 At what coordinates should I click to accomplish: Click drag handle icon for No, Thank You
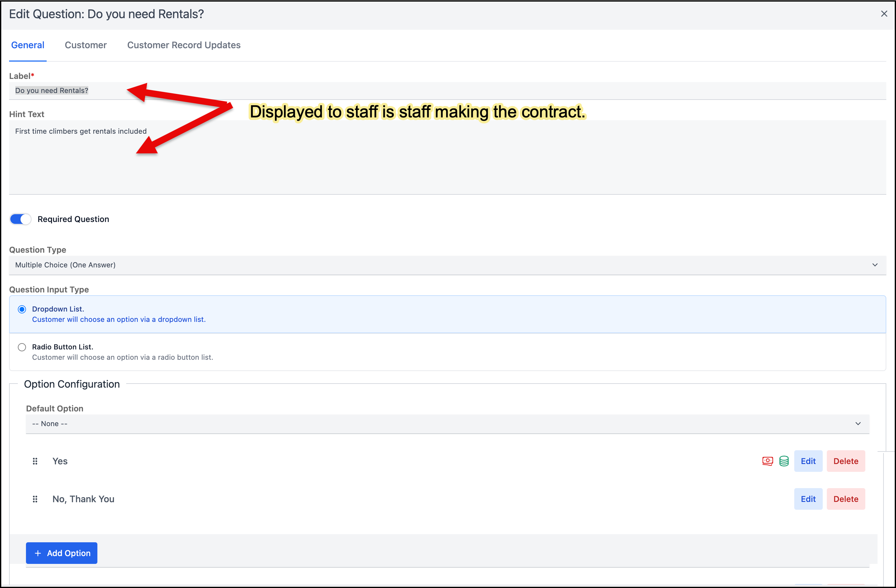coord(35,499)
